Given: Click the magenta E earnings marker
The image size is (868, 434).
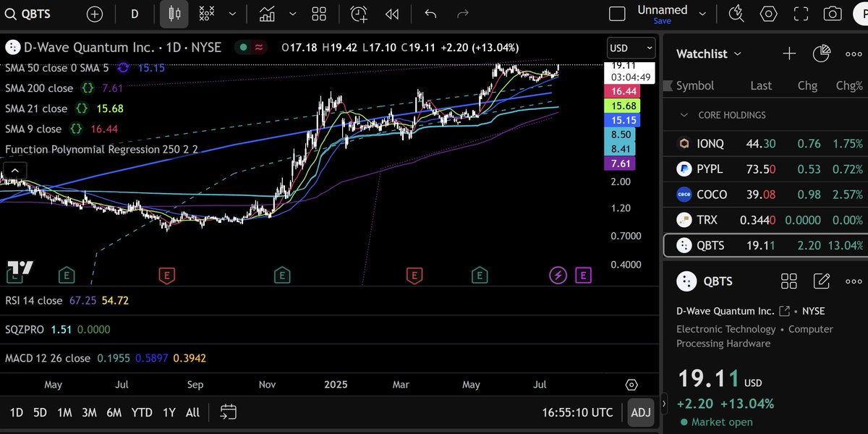Looking at the screenshot, I should tap(583, 275).
